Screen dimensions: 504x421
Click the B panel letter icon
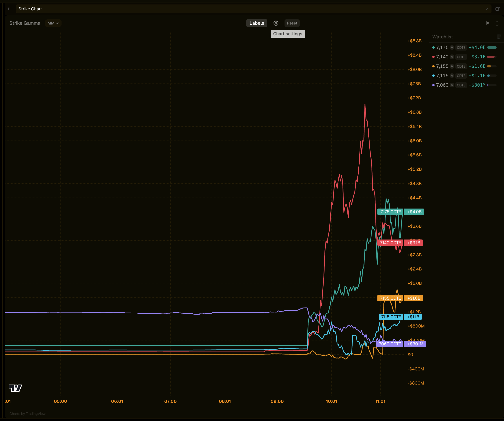[9, 9]
